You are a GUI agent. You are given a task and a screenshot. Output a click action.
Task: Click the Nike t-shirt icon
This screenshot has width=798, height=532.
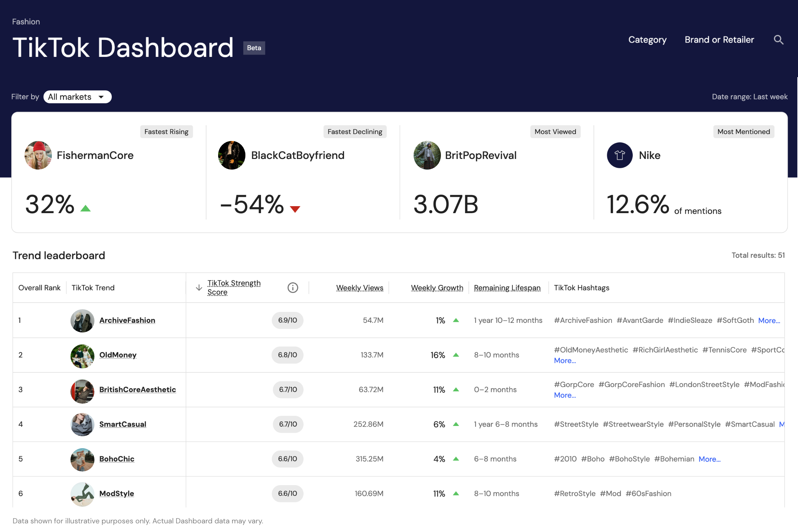coord(619,155)
